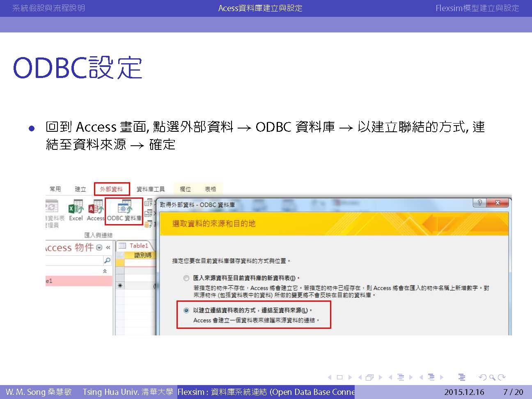
Task: Click the dialog help question mark button
Action: (x=479, y=203)
